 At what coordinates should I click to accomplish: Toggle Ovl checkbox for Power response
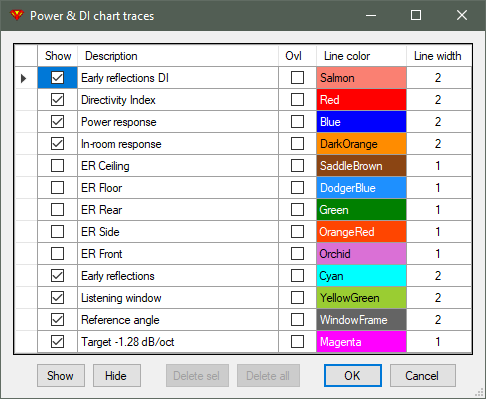tap(297, 122)
